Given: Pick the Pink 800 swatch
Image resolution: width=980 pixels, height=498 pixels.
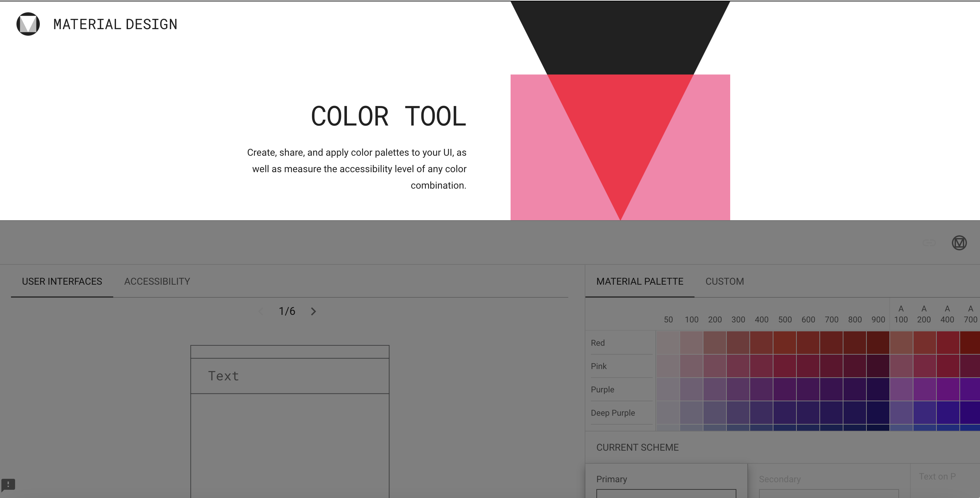Looking at the screenshot, I should click(x=855, y=366).
